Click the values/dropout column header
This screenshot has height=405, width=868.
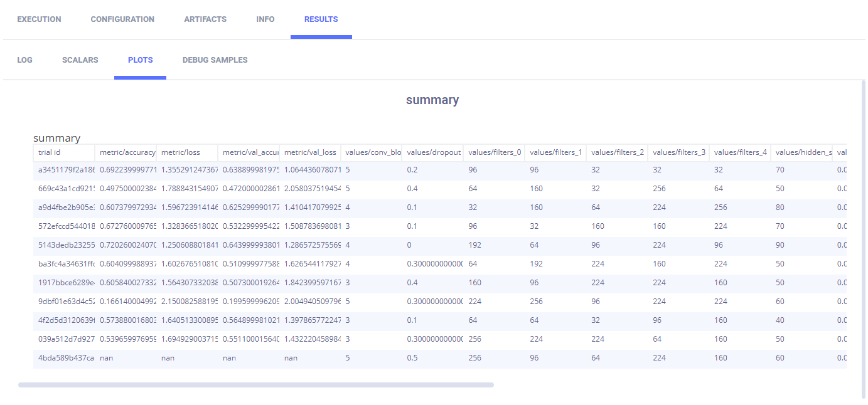click(432, 152)
